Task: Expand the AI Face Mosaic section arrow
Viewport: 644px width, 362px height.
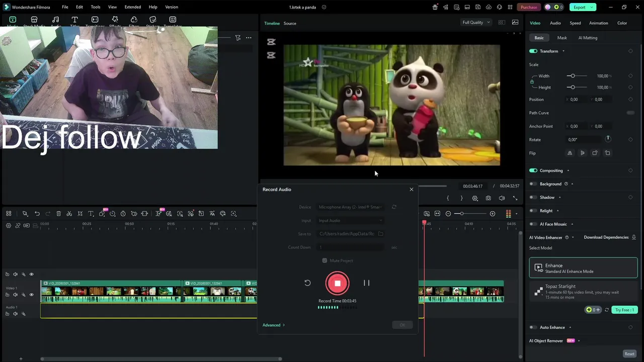Action: 572,224
